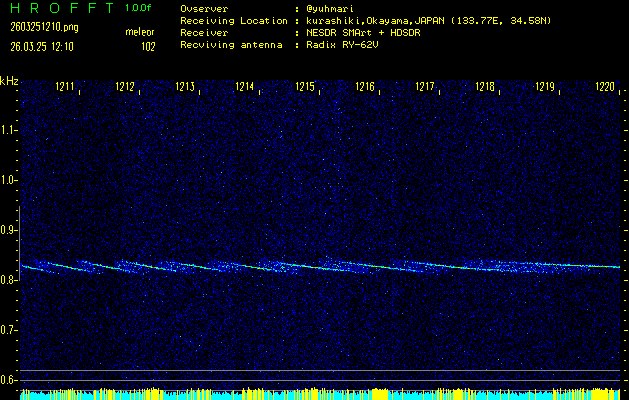Screen dimensions: 629x400
Task: Click the 0.8 frequency axis label
Action: (x=9, y=280)
